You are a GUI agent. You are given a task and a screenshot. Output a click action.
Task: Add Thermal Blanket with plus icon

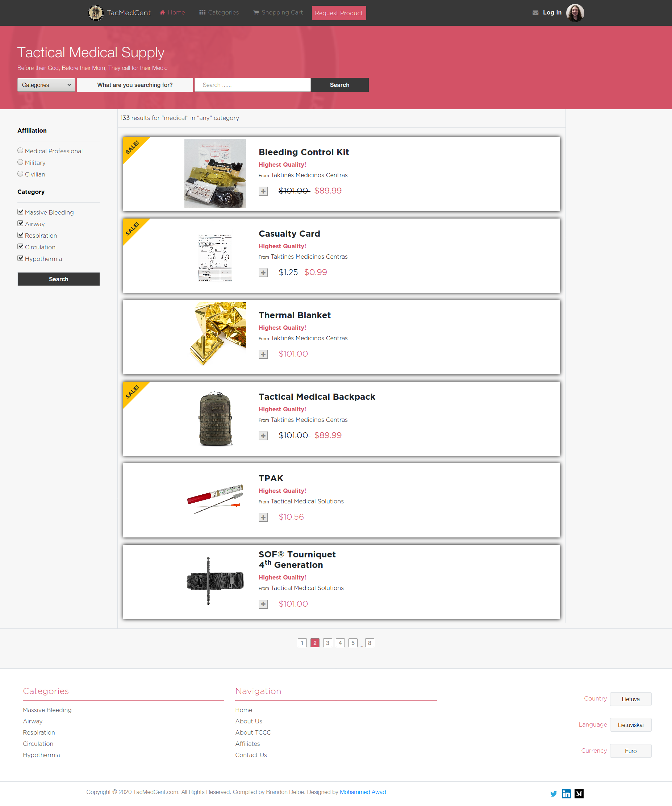point(263,354)
